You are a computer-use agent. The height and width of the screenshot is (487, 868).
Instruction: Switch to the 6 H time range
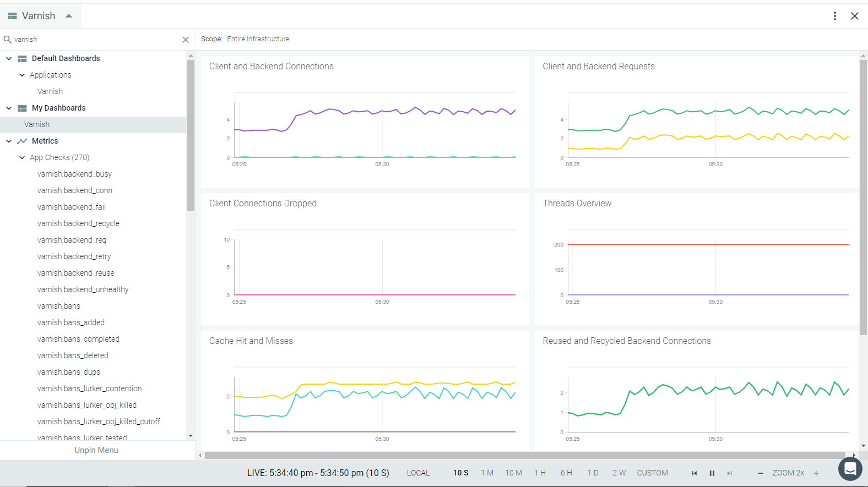(x=566, y=473)
